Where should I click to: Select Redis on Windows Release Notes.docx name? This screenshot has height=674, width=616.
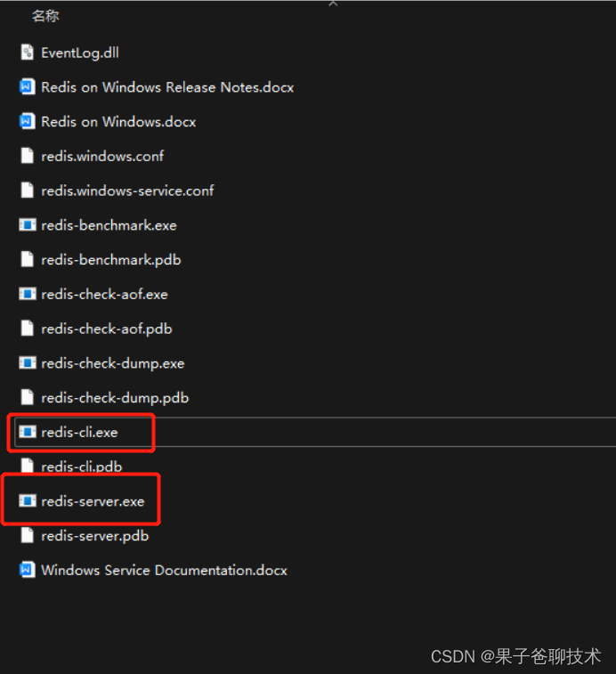pos(167,87)
